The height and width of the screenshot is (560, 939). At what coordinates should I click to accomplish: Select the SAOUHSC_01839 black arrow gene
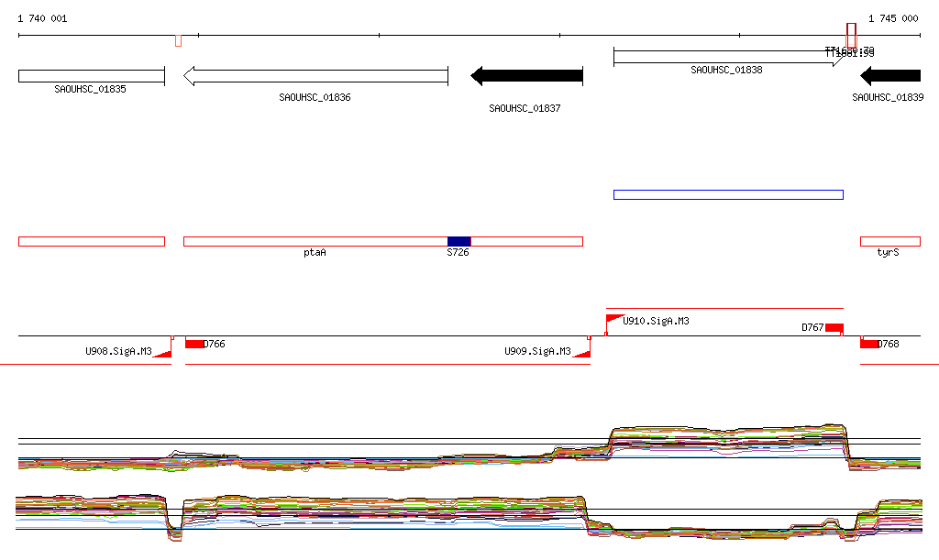click(890, 76)
